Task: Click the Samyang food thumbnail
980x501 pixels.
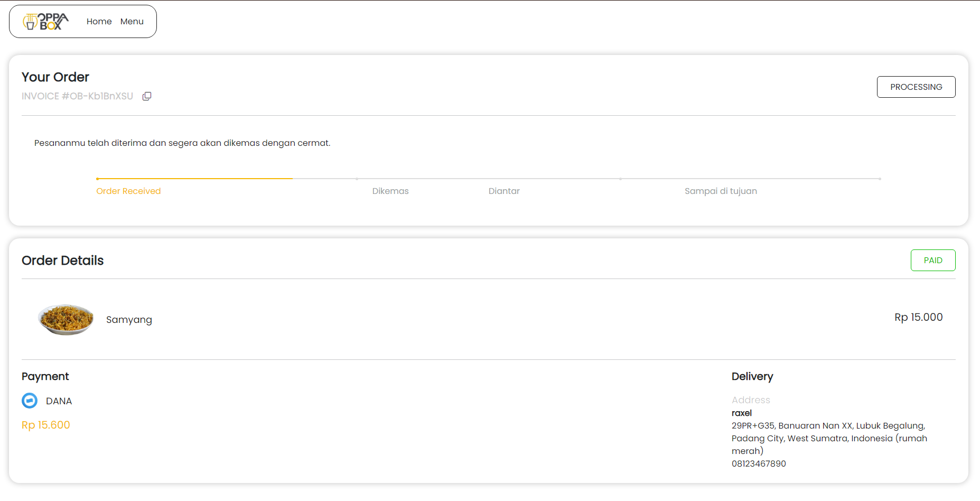Action: coord(66,319)
